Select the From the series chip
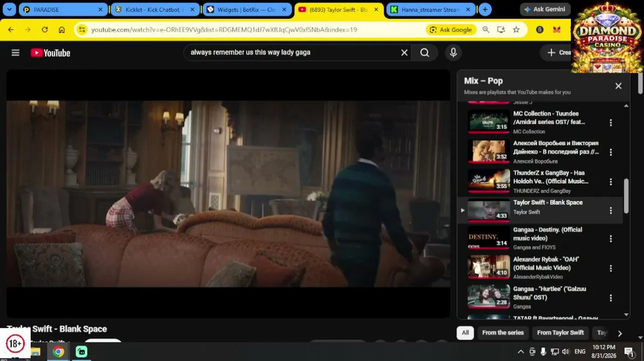The width and height of the screenshot is (644, 361). (x=503, y=332)
